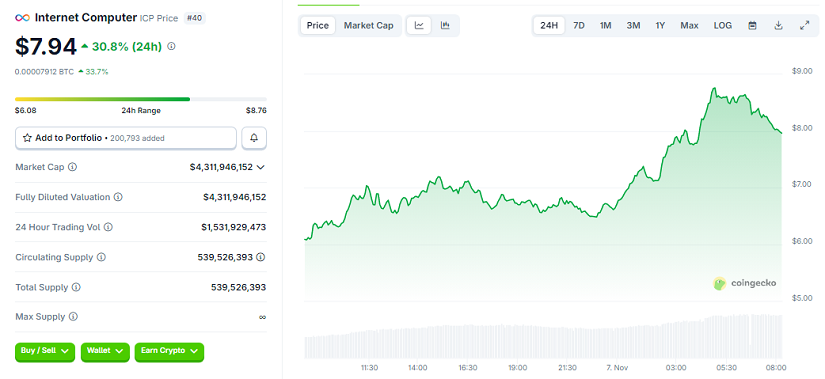The width and height of the screenshot is (825, 379).
Task: Click the $7.94 current price text
Action: [x=46, y=46]
